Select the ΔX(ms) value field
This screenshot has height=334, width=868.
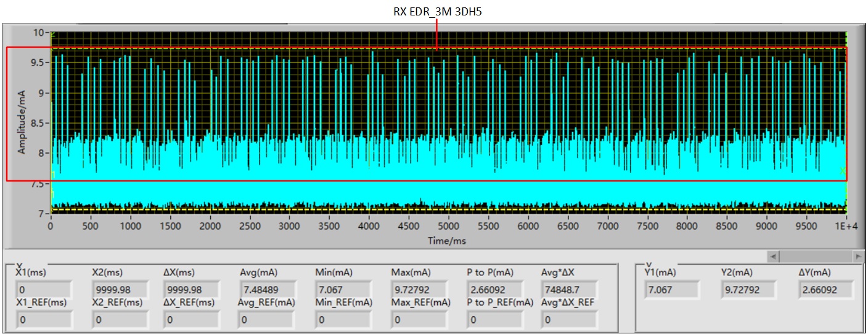tap(191, 290)
